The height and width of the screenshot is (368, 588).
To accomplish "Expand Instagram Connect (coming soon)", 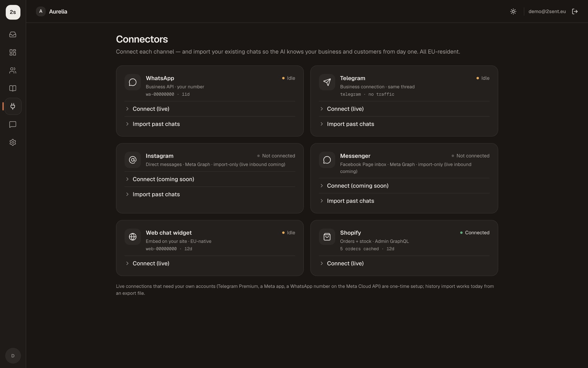I will click(x=210, y=179).
